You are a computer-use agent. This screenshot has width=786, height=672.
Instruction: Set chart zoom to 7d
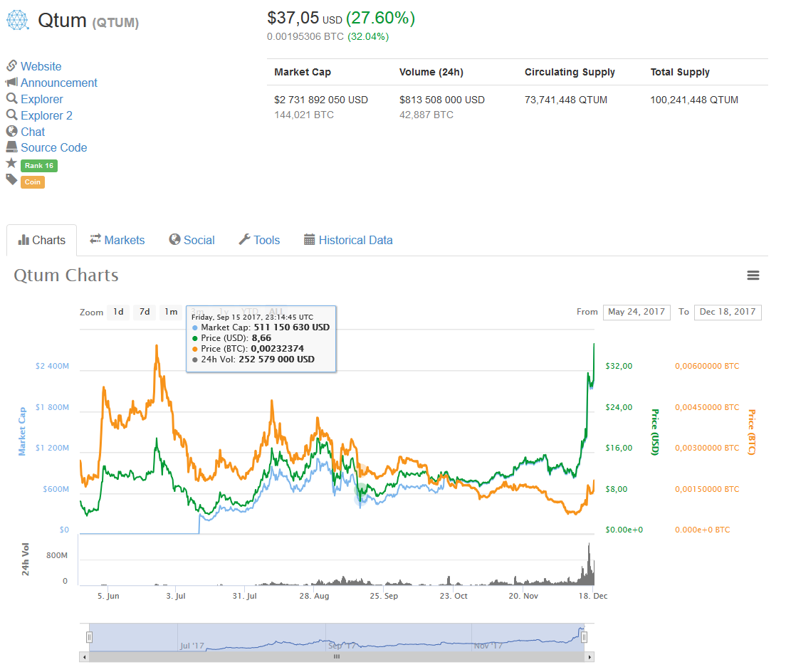point(145,312)
